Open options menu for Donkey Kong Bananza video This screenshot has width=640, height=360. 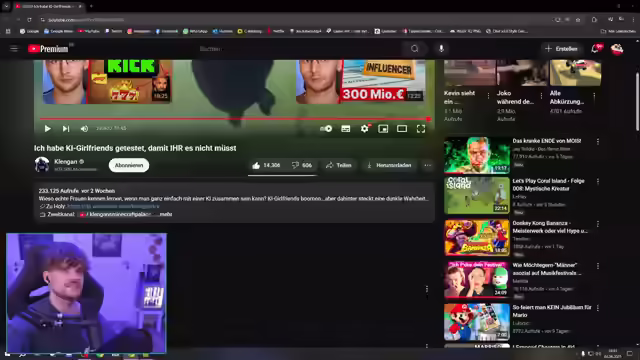point(598,224)
